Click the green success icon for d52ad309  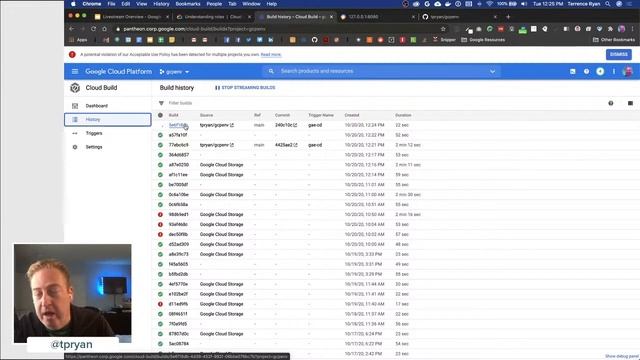160,244
